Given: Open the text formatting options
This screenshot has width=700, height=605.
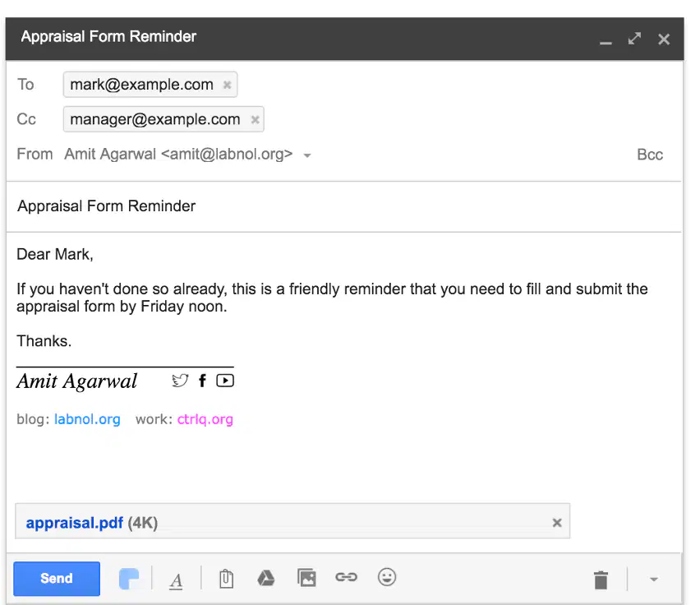Looking at the screenshot, I should (x=176, y=580).
